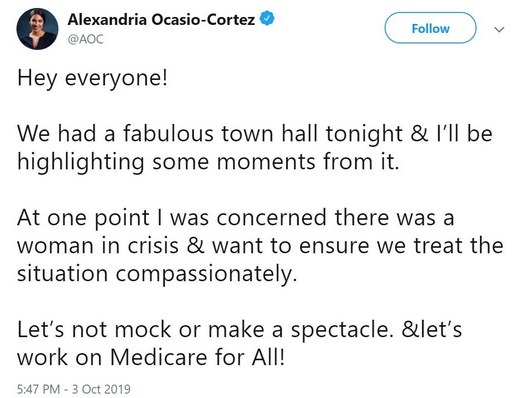Click the Follow button
The width and height of the screenshot is (518, 398).
pyautogui.click(x=430, y=28)
